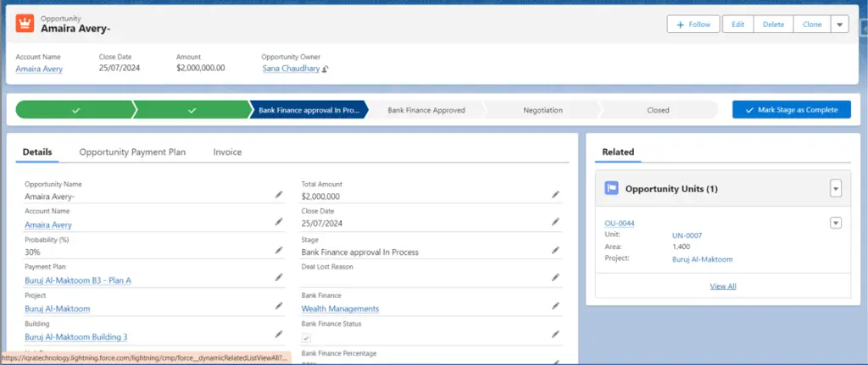Open the OU-0044 row action dropdown
868x365 pixels.
[836, 223]
